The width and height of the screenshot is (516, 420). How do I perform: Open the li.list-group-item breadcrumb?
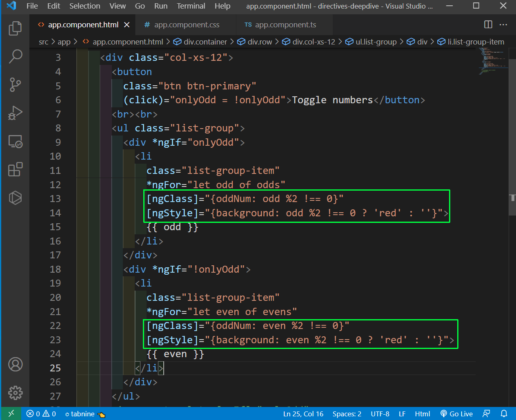point(471,42)
